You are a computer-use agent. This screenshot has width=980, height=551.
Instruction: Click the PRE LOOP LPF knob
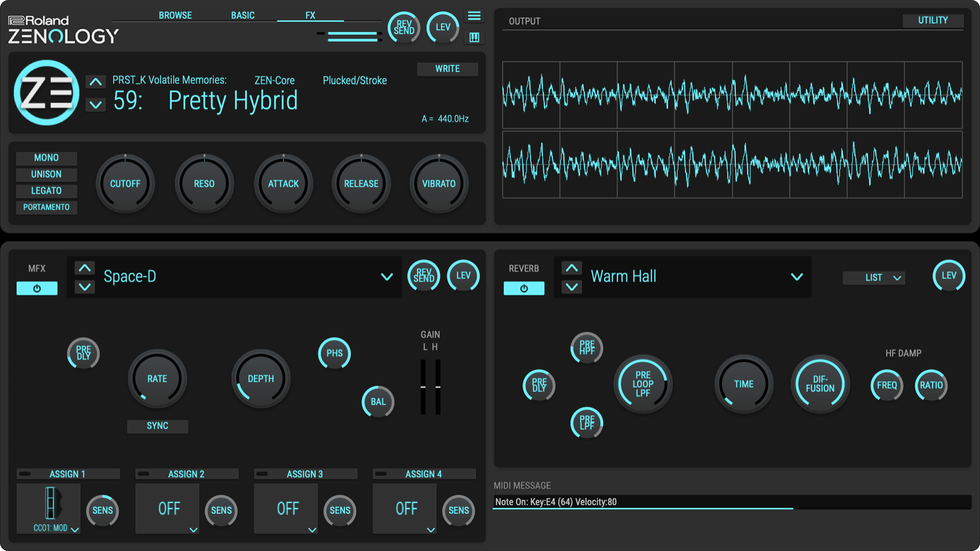tap(643, 384)
